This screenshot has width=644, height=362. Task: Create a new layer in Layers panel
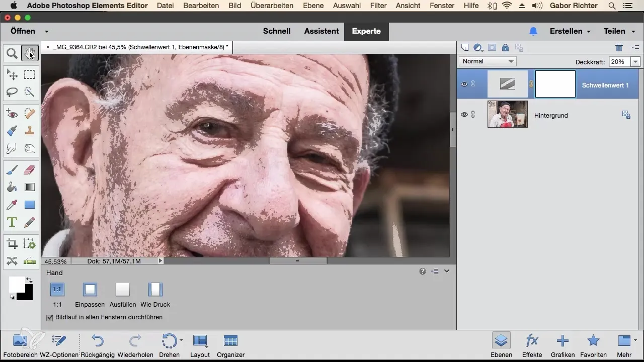point(465,48)
